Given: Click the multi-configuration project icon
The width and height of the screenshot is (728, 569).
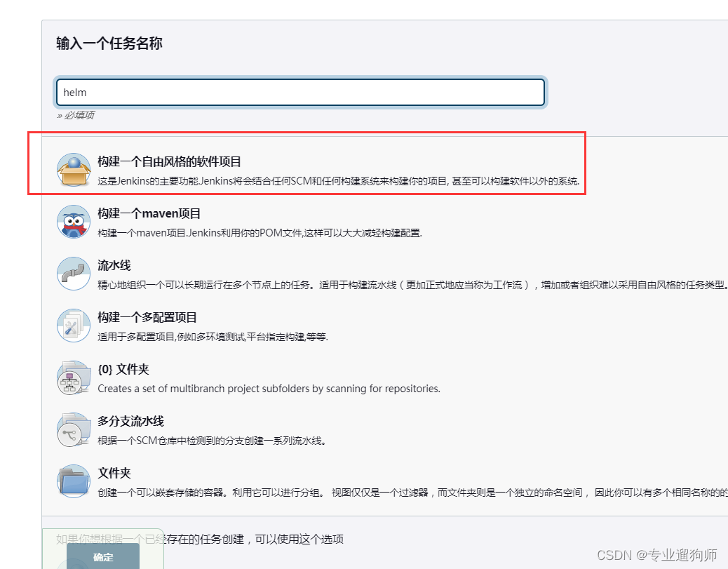Looking at the screenshot, I should click(x=74, y=326).
